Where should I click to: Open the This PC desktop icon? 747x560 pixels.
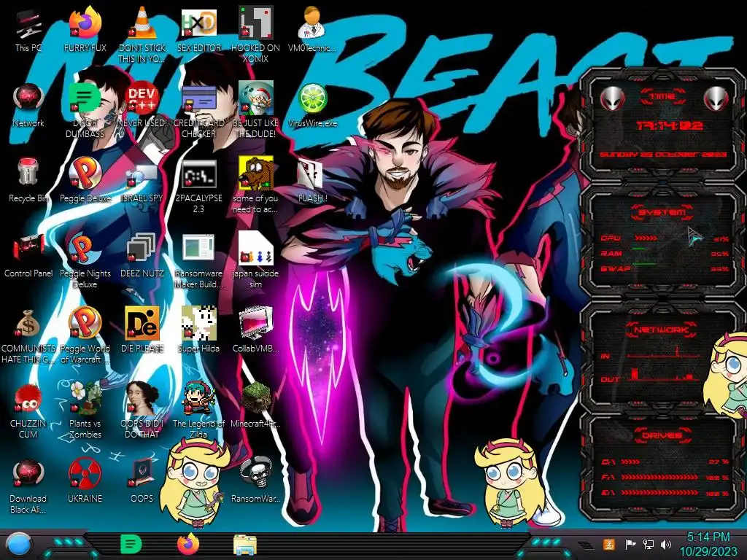point(28,24)
